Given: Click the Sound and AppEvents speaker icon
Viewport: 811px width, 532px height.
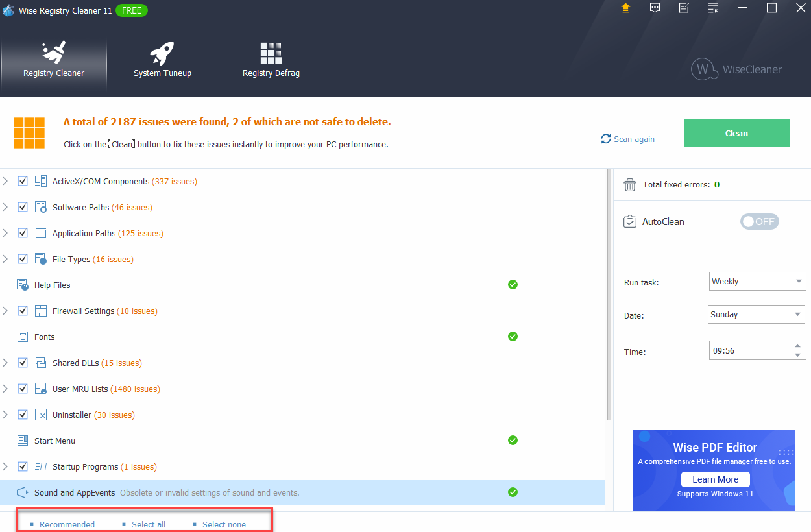Looking at the screenshot, I should (x=23, y=492).
